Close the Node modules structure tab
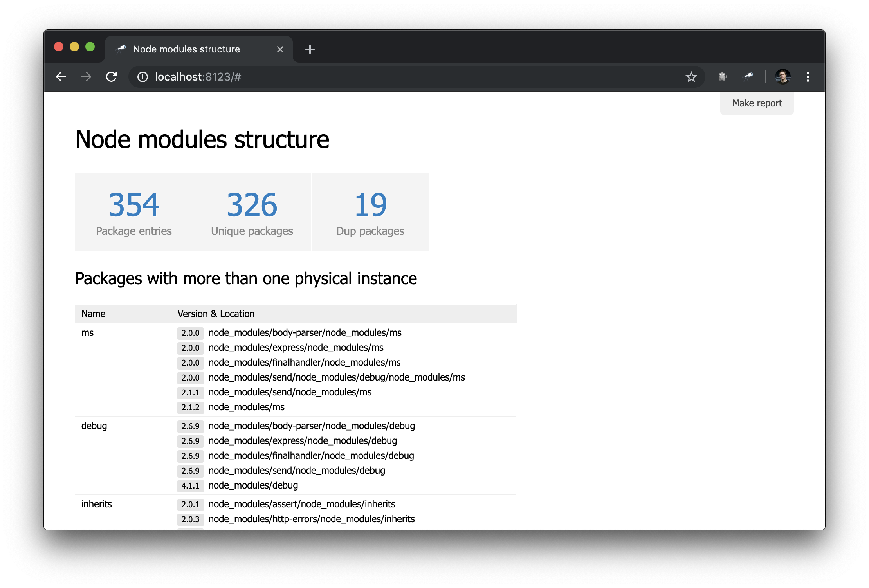 pos(280,49)
